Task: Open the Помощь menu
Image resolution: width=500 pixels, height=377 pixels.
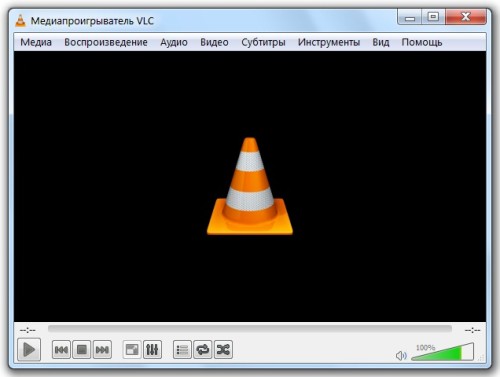Action: (422, 42)
